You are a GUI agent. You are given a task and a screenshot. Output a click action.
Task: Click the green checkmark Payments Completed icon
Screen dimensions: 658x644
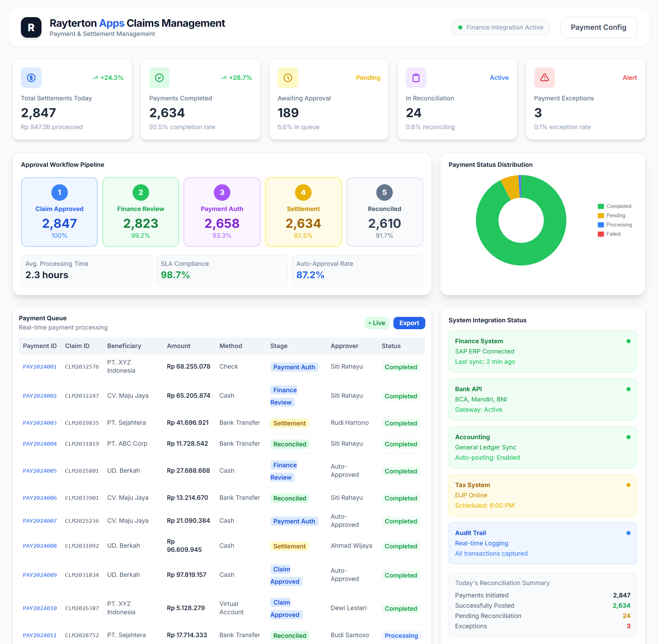[x=159, y=78]
